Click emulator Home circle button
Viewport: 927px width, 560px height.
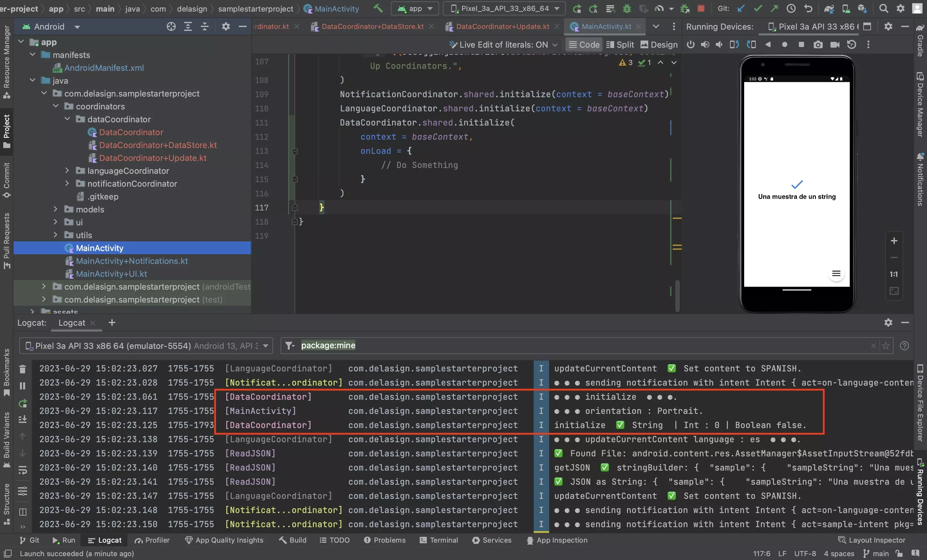click(784, 45)
